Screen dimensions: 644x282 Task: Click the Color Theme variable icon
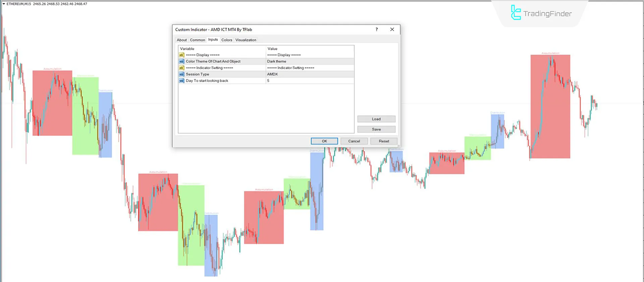point(181,61)
